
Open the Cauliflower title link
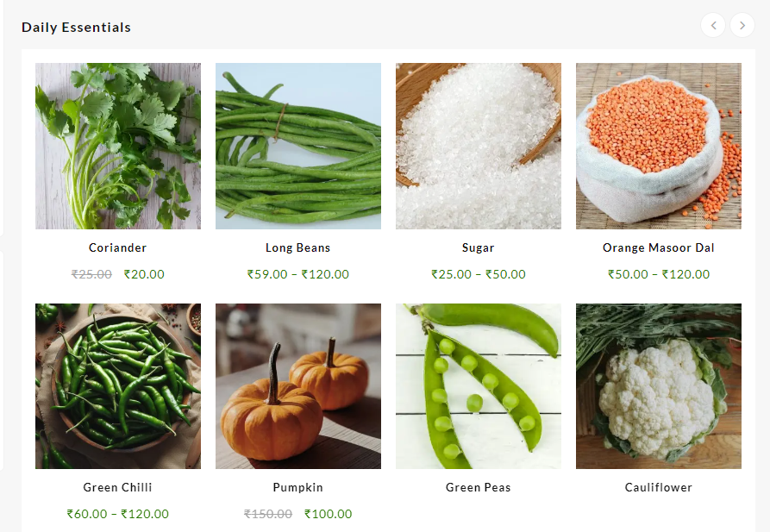659,487
